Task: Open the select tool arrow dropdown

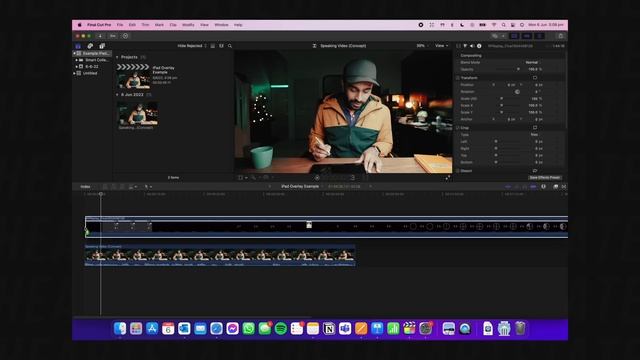Action: coord(148,187)
